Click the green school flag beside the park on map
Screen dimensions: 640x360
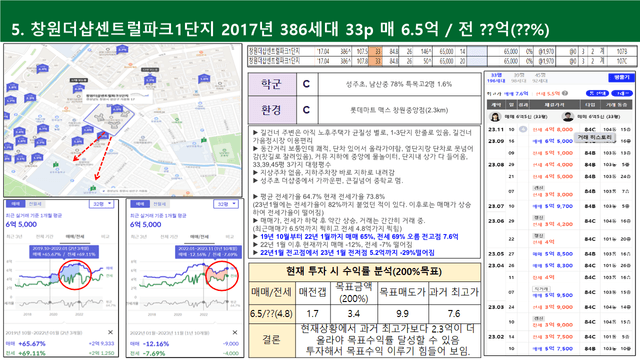203,140
